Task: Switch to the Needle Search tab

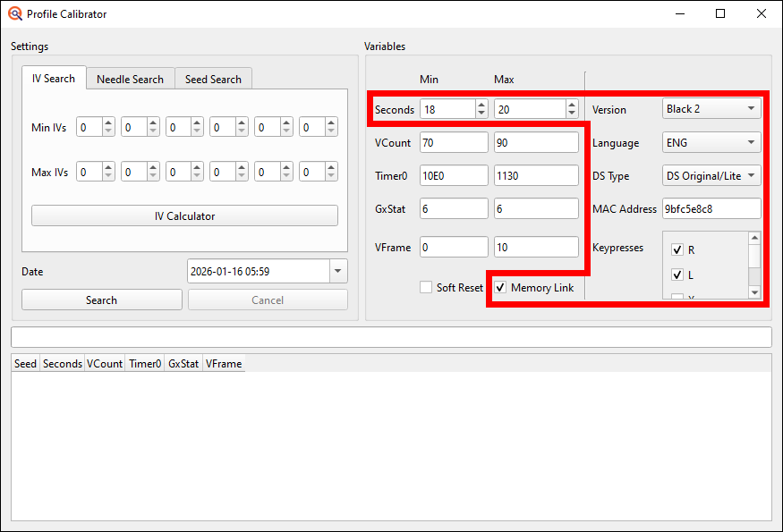Action: tap(130, 79)
